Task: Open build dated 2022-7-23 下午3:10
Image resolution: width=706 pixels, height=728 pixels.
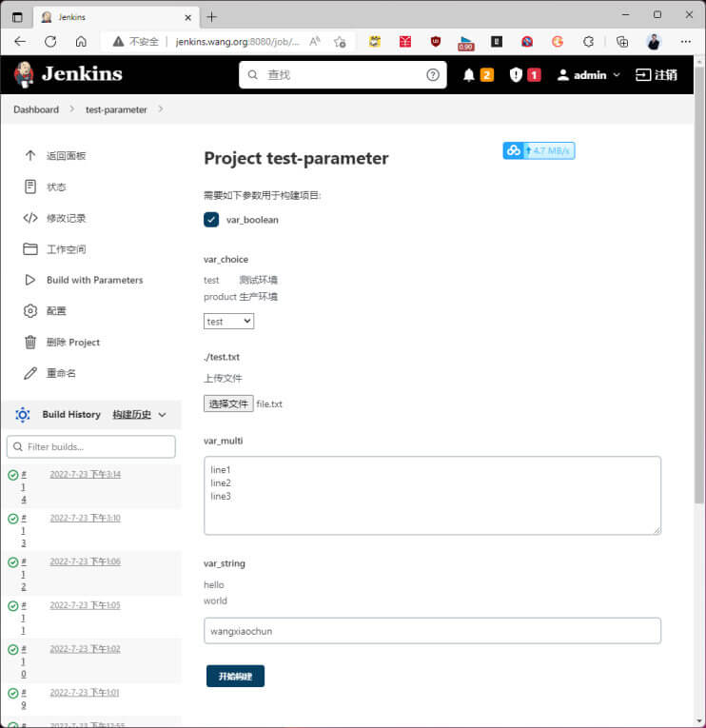Action: click(x=86, y=518)
